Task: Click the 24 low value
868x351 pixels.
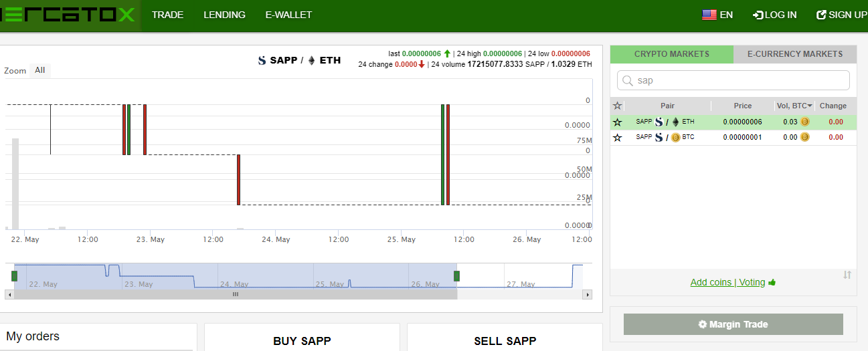Action: [571, 53]
